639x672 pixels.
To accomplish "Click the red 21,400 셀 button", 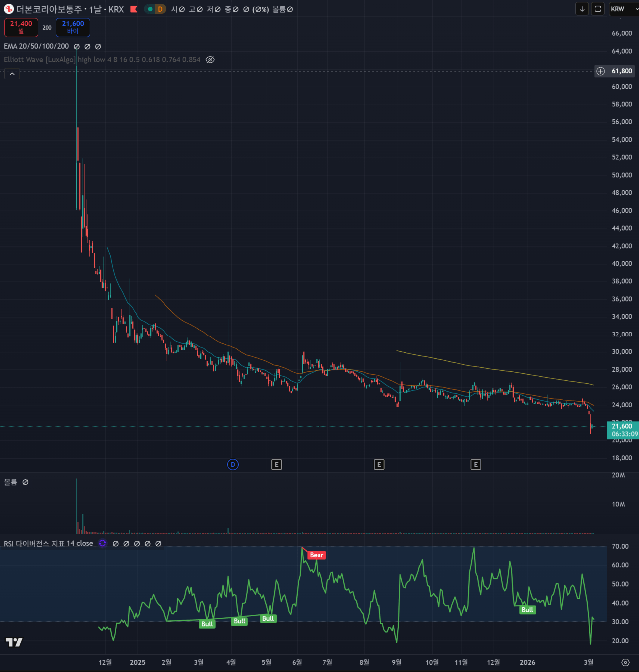I will point(21,27).
